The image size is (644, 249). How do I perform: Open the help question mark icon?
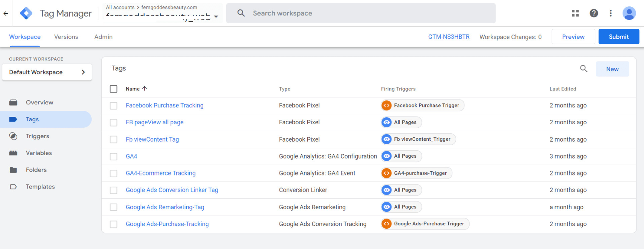point(594,13)
